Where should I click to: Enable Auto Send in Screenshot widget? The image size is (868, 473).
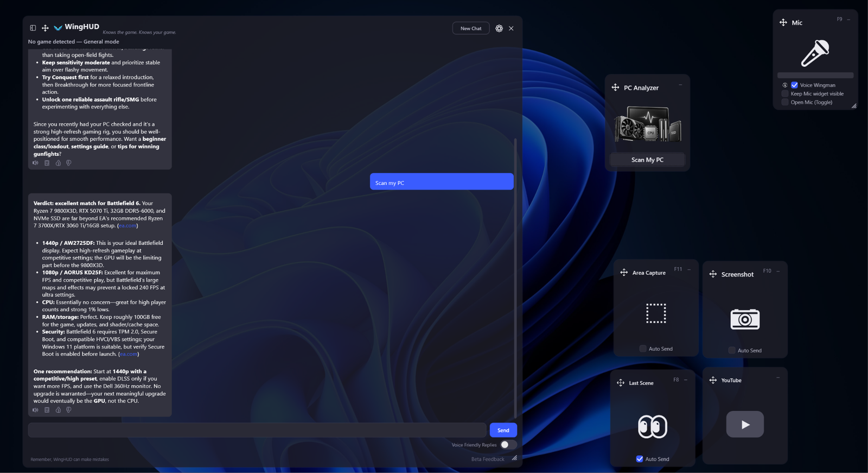pyautogui.click(x=732, y=350)
